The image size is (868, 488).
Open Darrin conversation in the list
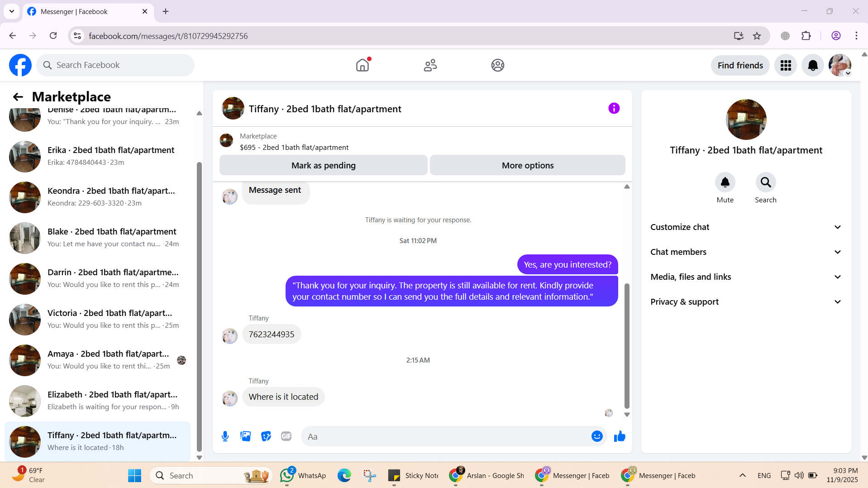coord(97,278)
